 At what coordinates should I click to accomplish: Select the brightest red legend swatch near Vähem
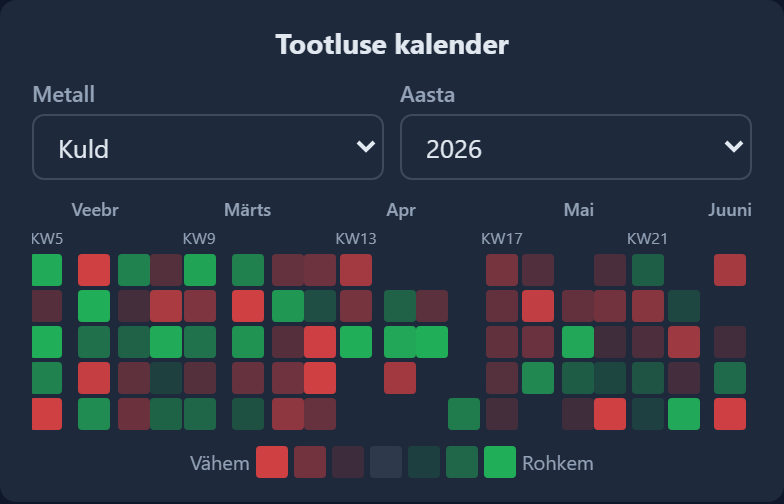pos(272,462)
